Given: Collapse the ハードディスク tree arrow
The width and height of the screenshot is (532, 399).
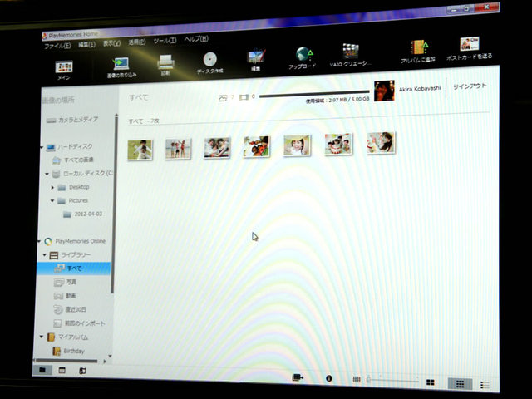Looking at the screenshot, I should [42, 148].
